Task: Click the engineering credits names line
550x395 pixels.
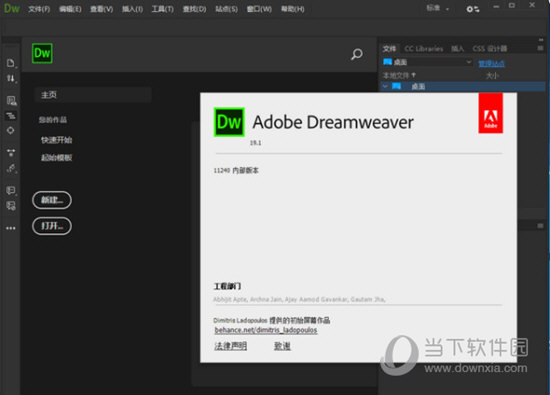Action: click(299, 299)
